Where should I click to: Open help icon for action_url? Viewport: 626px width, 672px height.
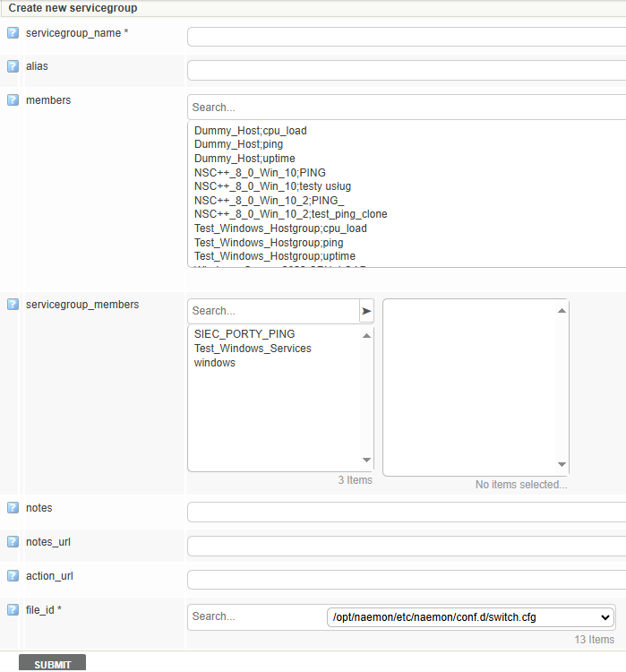[13, 575]
